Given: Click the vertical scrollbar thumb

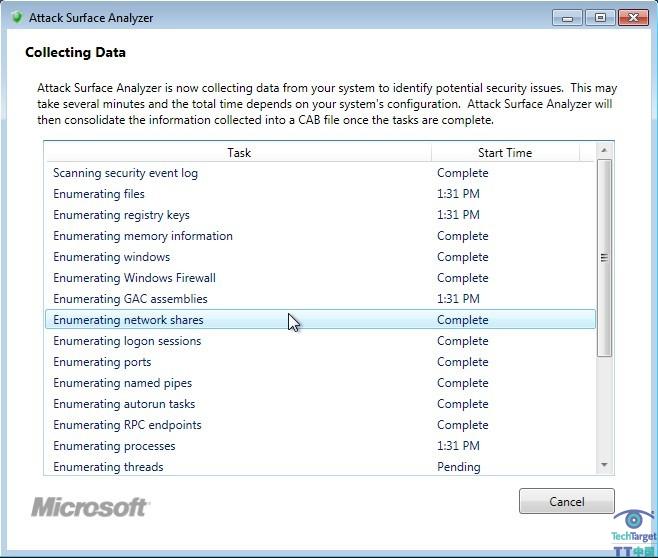Looking at the screenshot, I should click(x=604, y=258).
